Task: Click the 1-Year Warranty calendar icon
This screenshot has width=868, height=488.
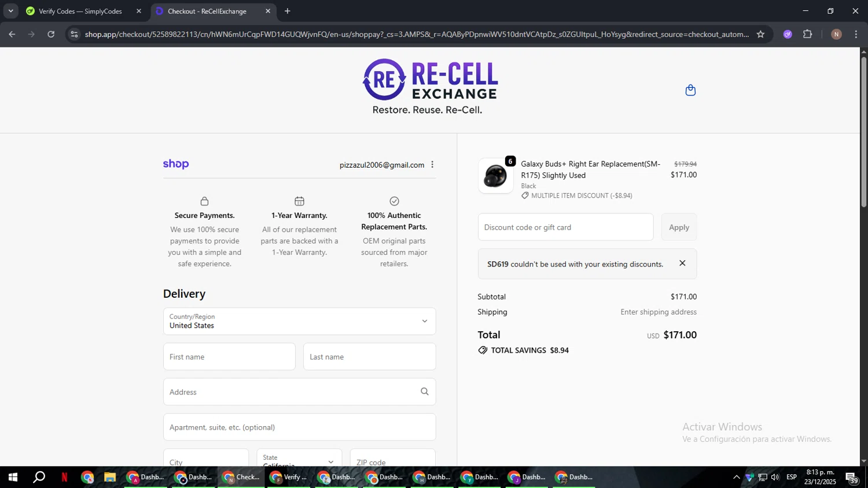Action: click(299, 201)
